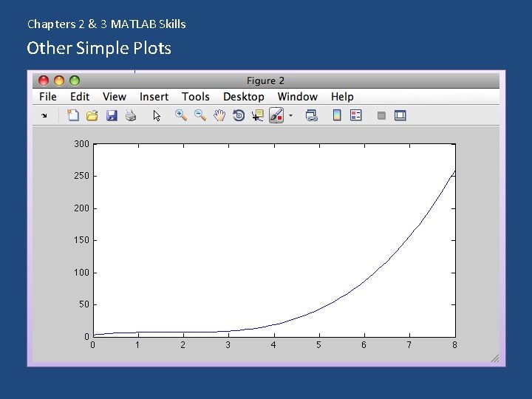532x399 pixels.
Task: Click the Link Plot icon
Action: 312,116
